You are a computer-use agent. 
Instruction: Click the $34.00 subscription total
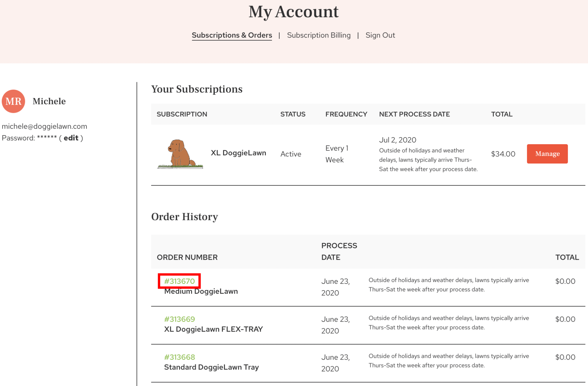click(x=503, y=154)
